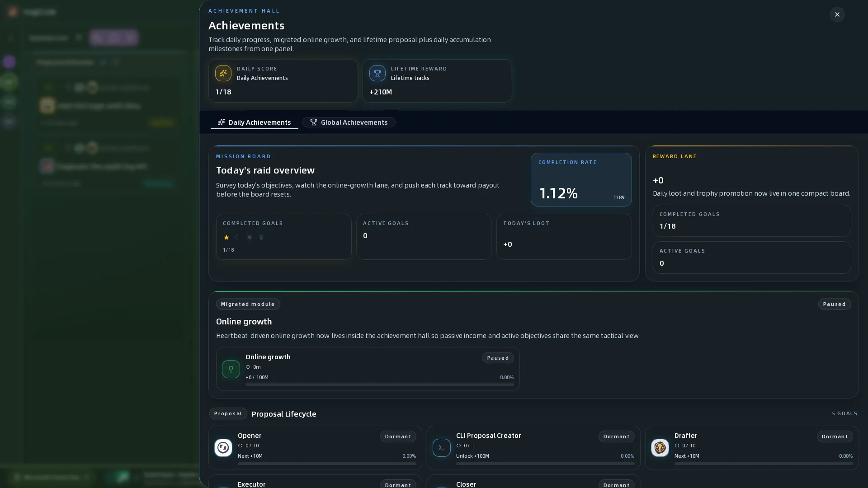The width and height of the screenshot is (868, 488).
Task: Click the CLI Proposal Creator terminal icon
Action: 441,447
